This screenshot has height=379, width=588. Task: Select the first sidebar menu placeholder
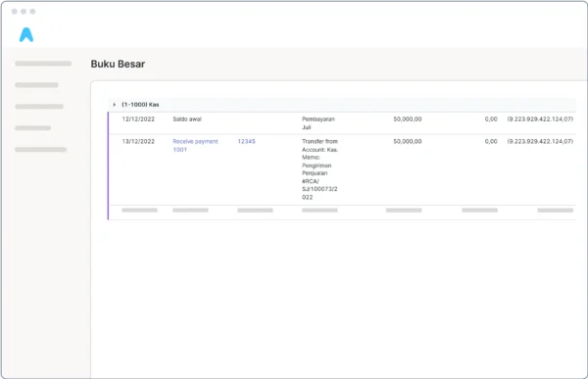tap(43, 64)
